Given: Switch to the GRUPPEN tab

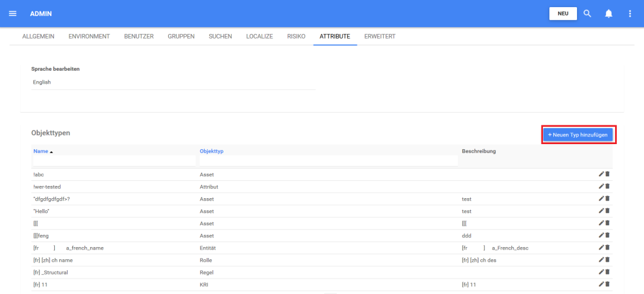Looking at the screenshot, I should coord(181,37).
